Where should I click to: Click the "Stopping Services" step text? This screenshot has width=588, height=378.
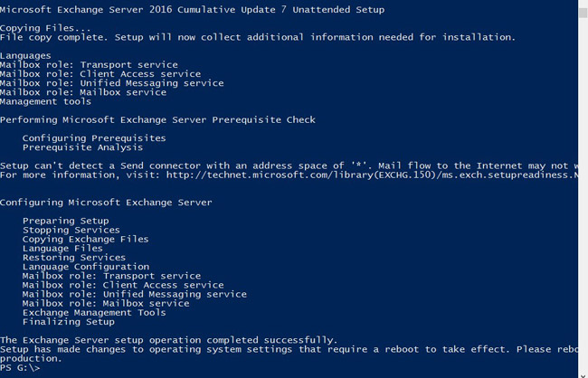point(71,230)
